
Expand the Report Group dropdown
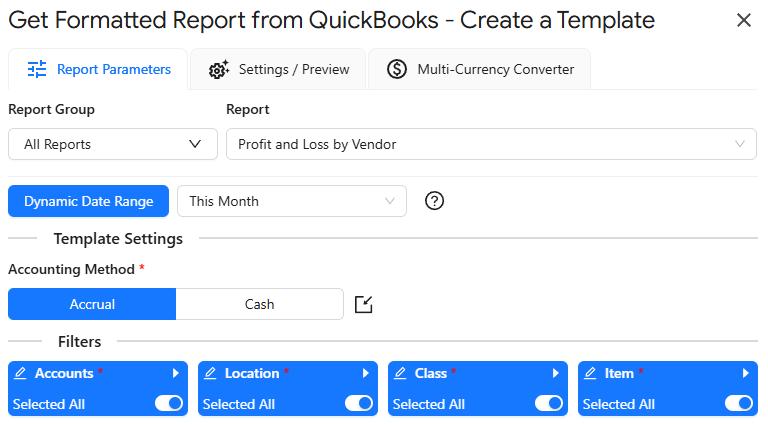(x=113, y=144)
